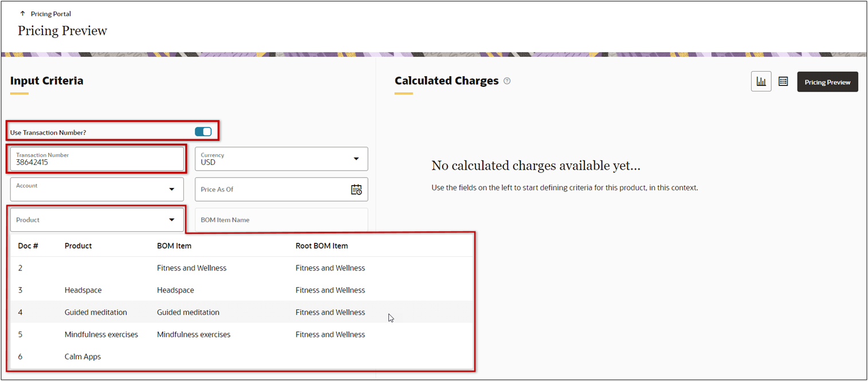Open the Calculated Charges help tooltip

[x=506, y=81]
